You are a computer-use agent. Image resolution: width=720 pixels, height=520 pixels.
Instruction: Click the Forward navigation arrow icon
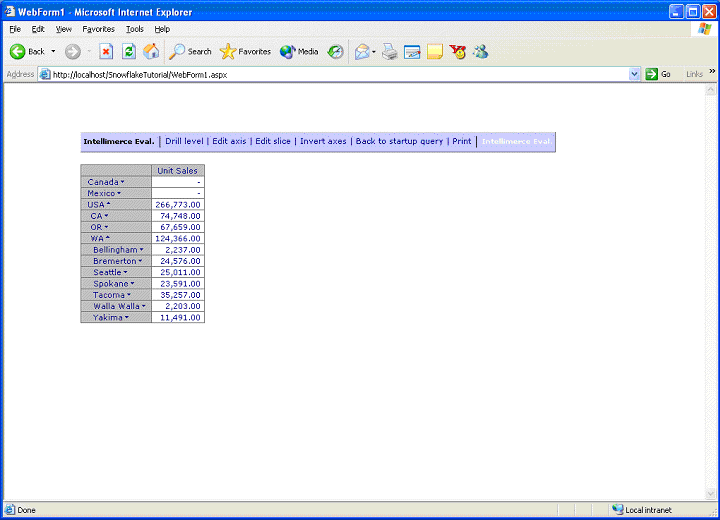click(x=72, y=51)
